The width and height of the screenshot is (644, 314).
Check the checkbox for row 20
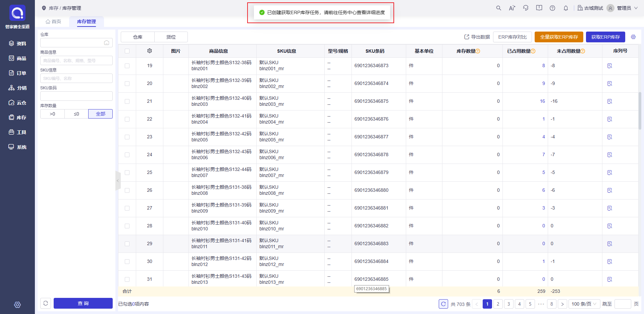(127, 84)
